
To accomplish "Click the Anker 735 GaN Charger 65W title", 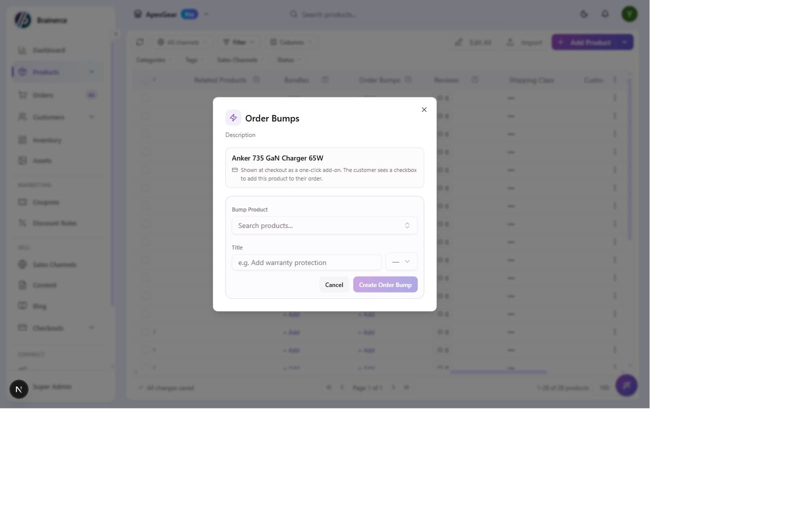I will pyautogui.click(x=277, y=158).
